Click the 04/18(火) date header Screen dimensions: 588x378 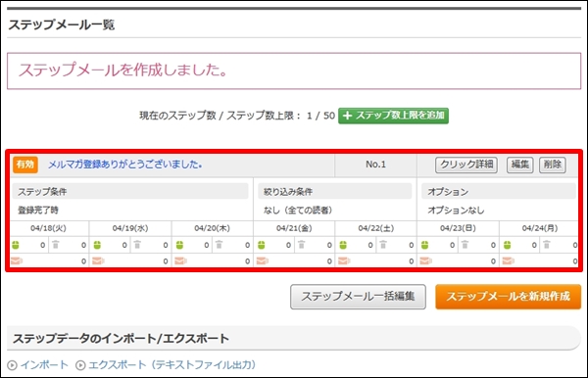tap(48, 228)
